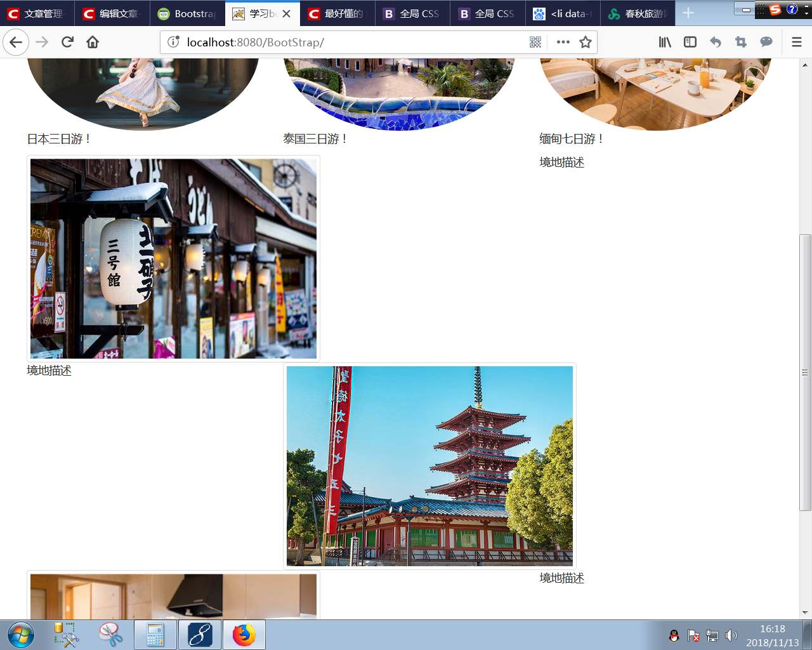Open the Action Center flag icon
Image resolution: width=812 pixels, height=650 pixels.
tap(693, 635)
